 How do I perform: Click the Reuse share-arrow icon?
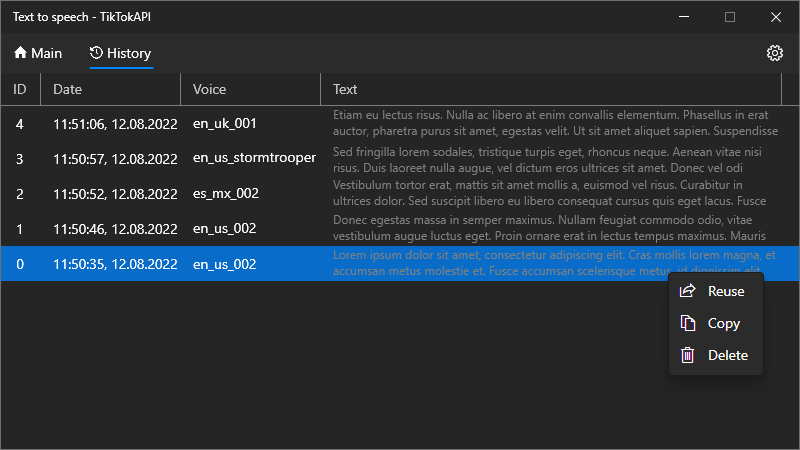(x=687, y=291)
